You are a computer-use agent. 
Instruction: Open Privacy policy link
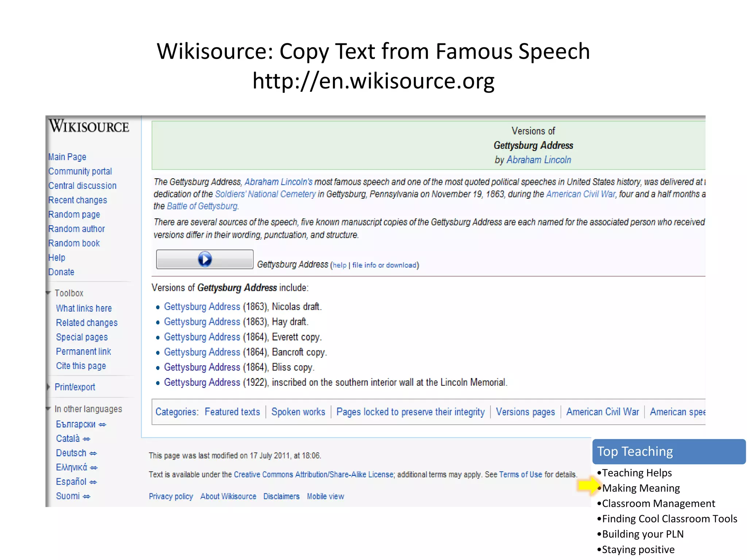[171, 496]
